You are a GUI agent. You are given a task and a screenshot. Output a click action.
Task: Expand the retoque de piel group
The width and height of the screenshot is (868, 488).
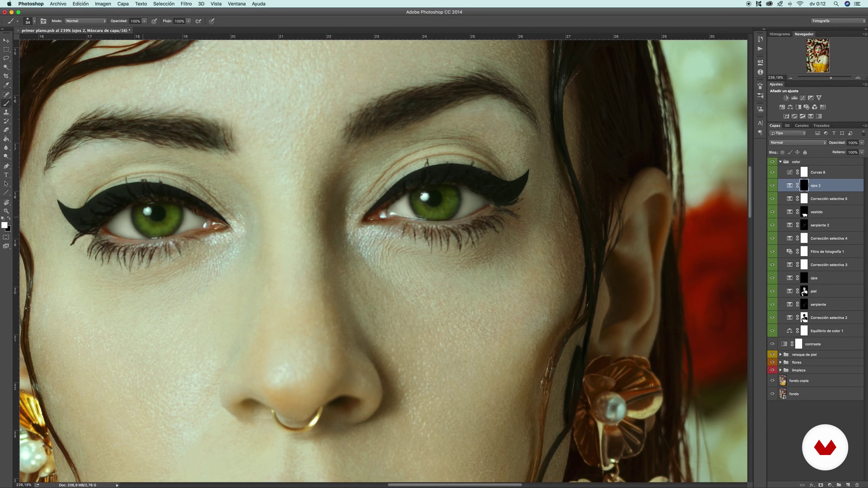click(780, 354)
